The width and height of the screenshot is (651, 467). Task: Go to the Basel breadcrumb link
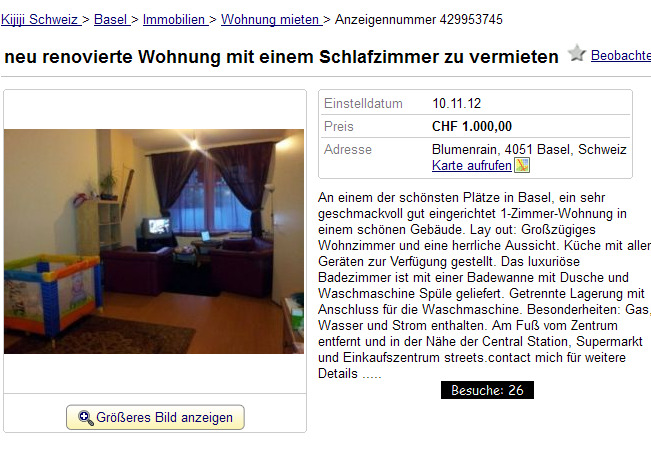pyautogui.click(x=112, y=20)
